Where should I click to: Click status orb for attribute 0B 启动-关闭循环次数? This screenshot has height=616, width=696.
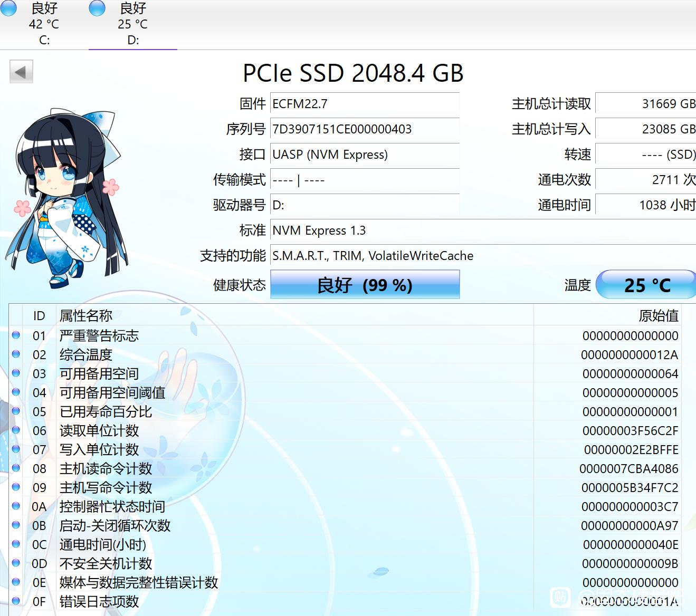(x=16, y=525)
